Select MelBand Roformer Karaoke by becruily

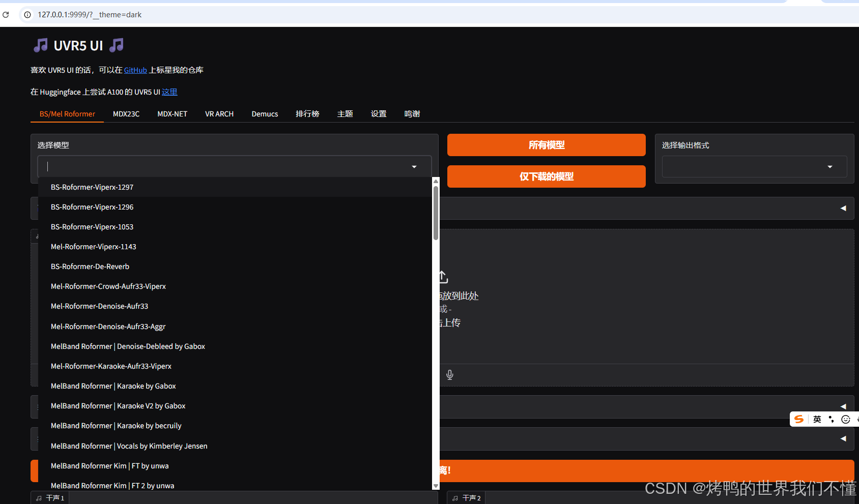[235, 426]
